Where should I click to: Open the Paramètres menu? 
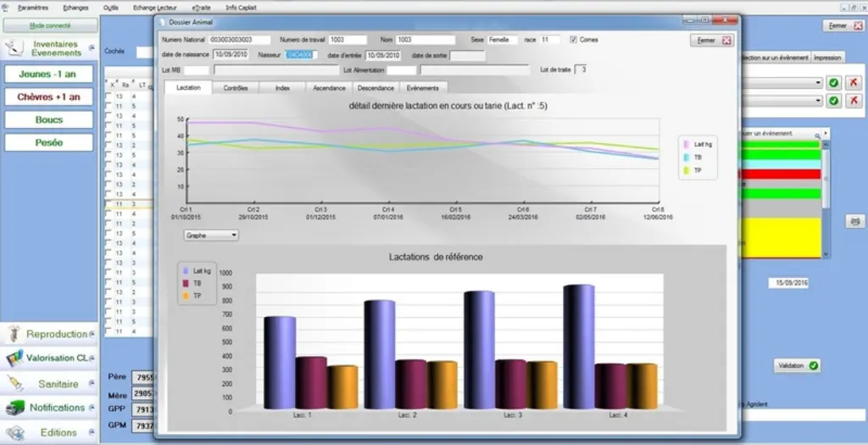(x=33, y=8)
